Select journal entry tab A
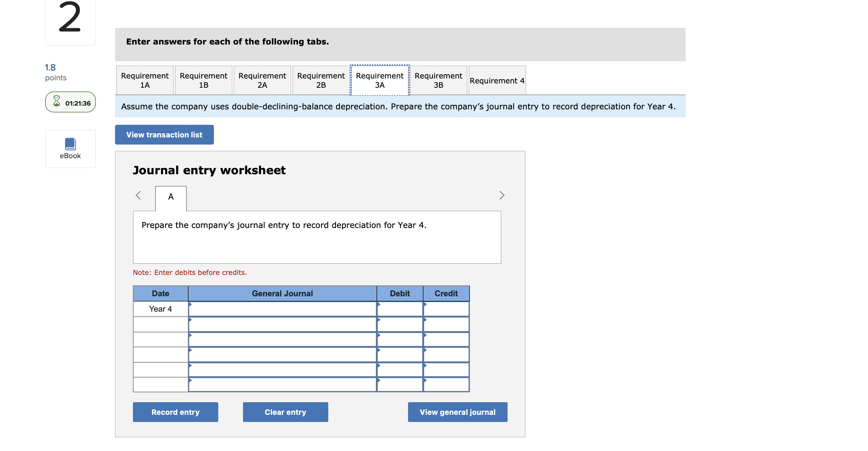Viewport: 868px width, 451px height. coord(171,197)
